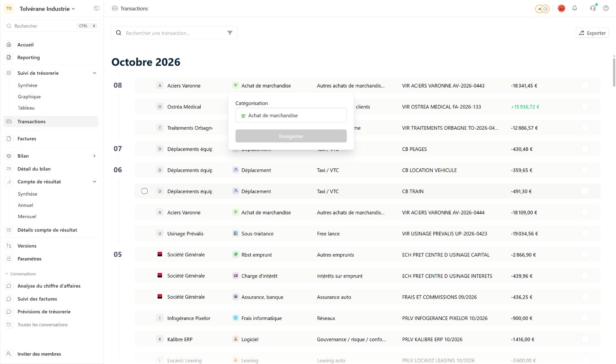Screen dimensions: 616x364
Task: Open the transaction filter icon
Action: 230,33
